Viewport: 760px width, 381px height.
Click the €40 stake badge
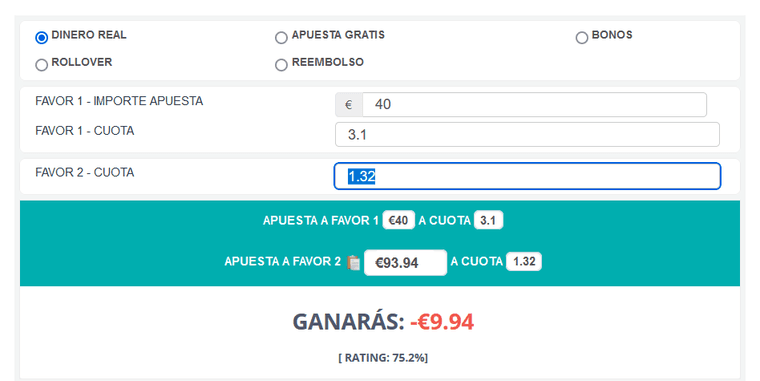(x=398, y=221)
